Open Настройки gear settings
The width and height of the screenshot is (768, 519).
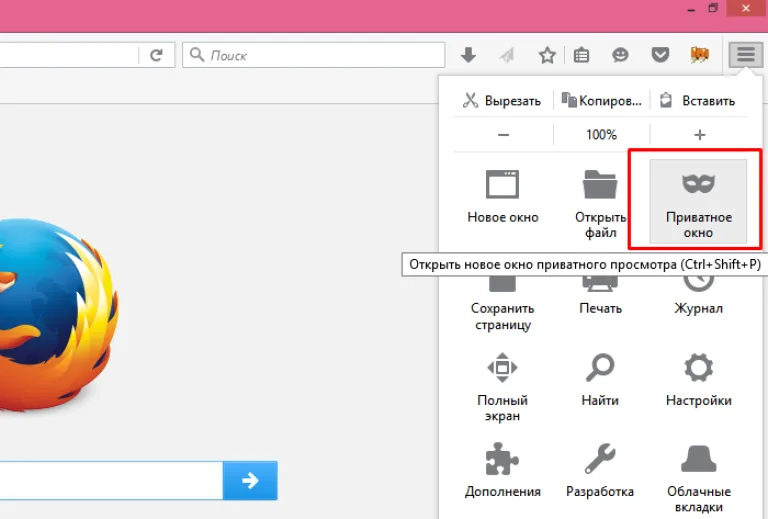pyautogui.click(x=698, y=379)
